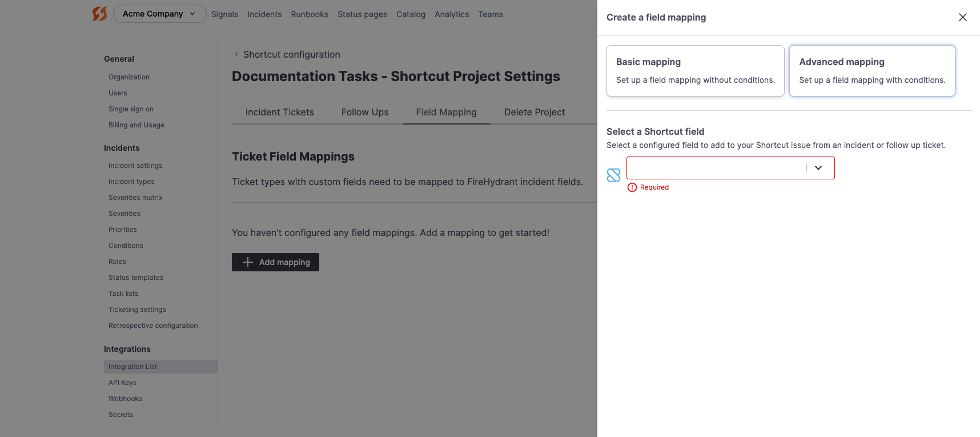Viewport: 980px width, 437px height.
Task: Choose the Advanced mapping option card
Action: [872, 71]
